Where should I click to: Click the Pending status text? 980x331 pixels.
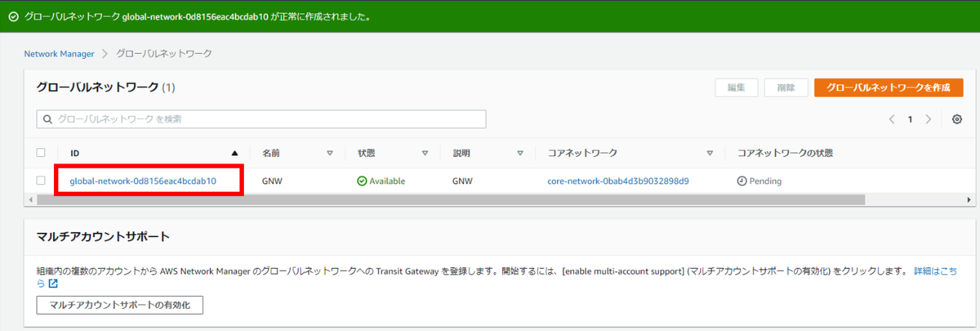(765, 181)
